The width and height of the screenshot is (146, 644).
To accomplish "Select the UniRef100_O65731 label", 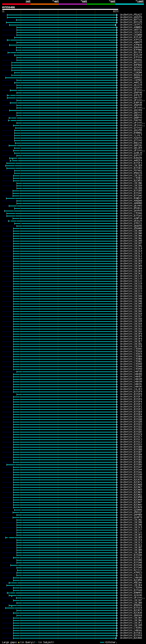I will click(x=131, y=30).
